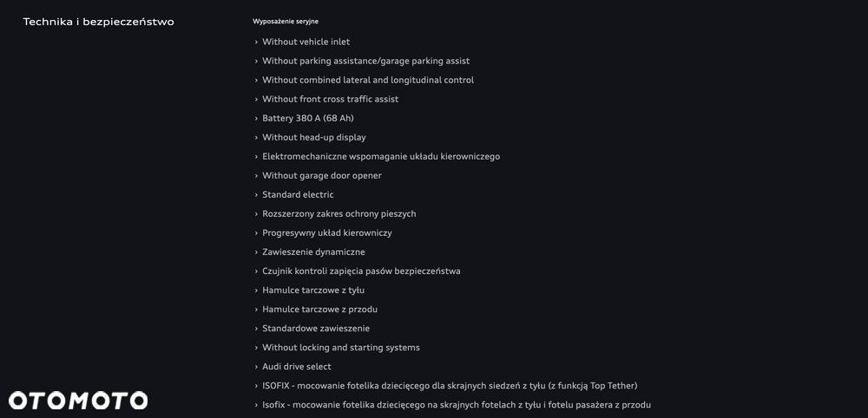
Task: Click chevron next to Audi drive select
Action: click(256, 367)
